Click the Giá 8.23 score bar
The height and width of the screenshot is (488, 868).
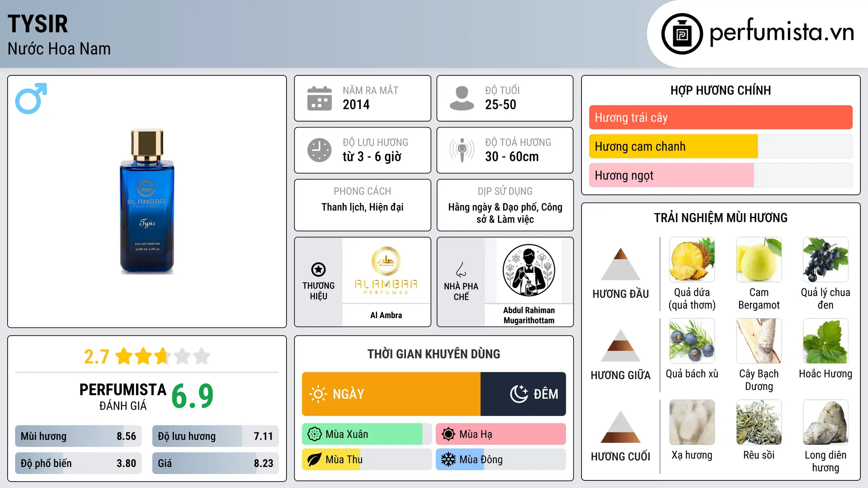tap(215, 463)
